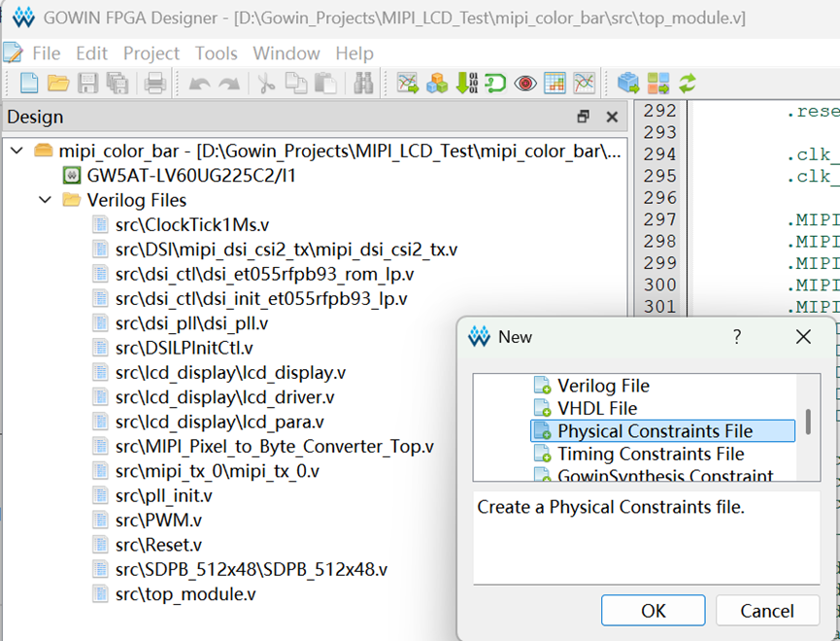Paste from clipboard via toolbar

(325, 84)
